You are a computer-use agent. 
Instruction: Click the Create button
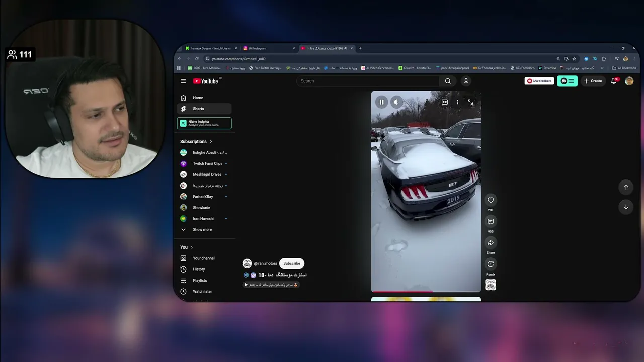(593, 81)
